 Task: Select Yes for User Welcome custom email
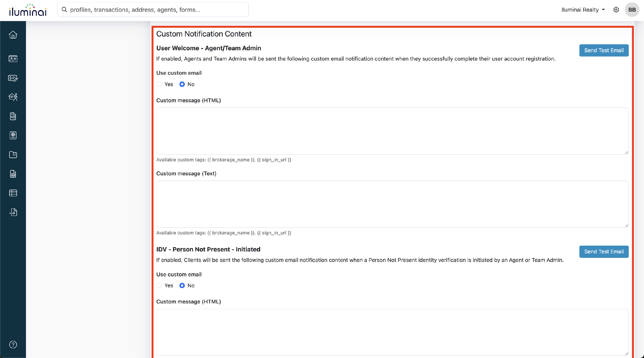(159, 84)
